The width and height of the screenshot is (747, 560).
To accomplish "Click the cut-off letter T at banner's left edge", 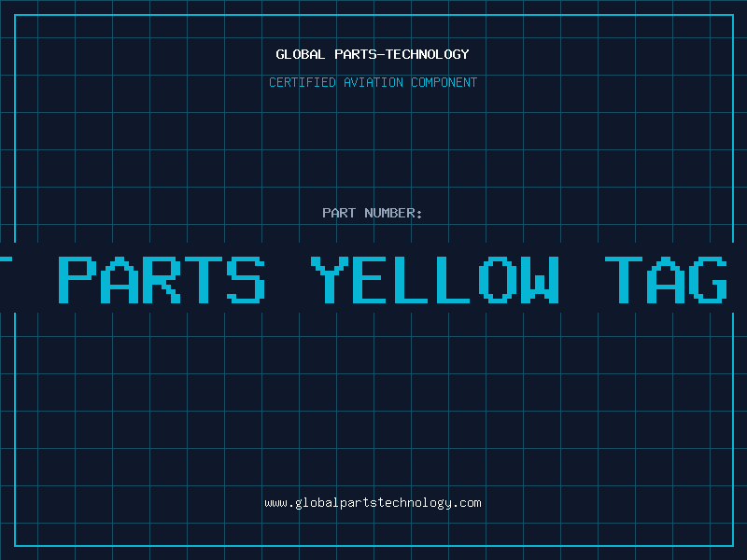I will pyautogui.click(x=6, y=280).
